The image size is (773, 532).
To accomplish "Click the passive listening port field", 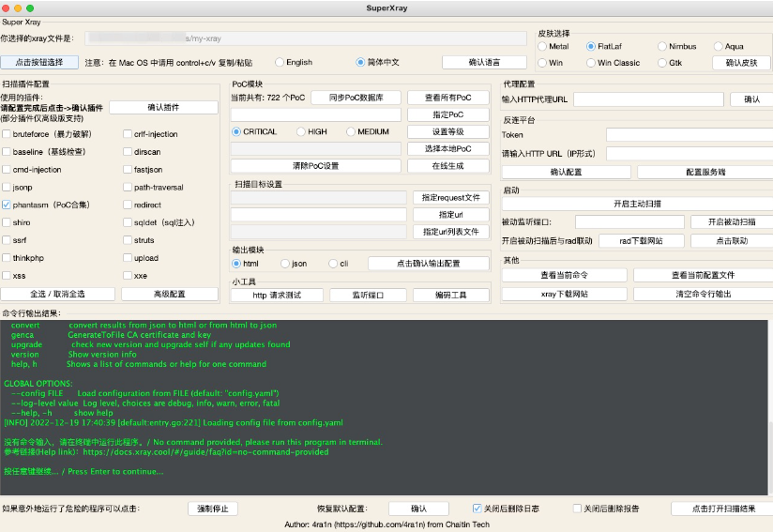I will [x=629, y=222].
